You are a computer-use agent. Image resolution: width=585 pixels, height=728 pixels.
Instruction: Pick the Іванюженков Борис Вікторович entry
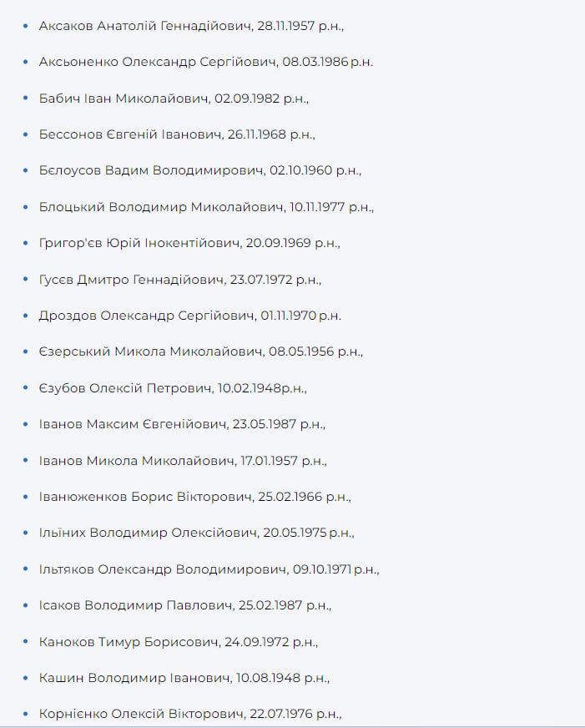[x=194, y=497]
